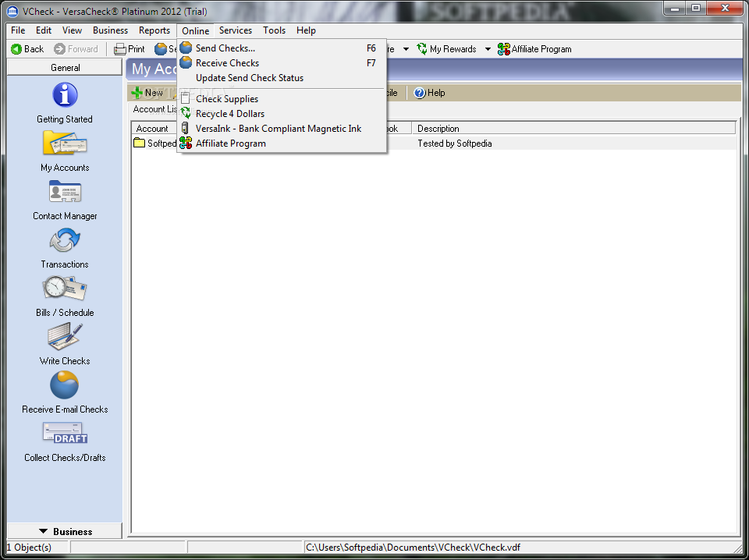Open the Write Checks sidebar icon
This screenshot has height=560, width=749.
coord(65,337)
